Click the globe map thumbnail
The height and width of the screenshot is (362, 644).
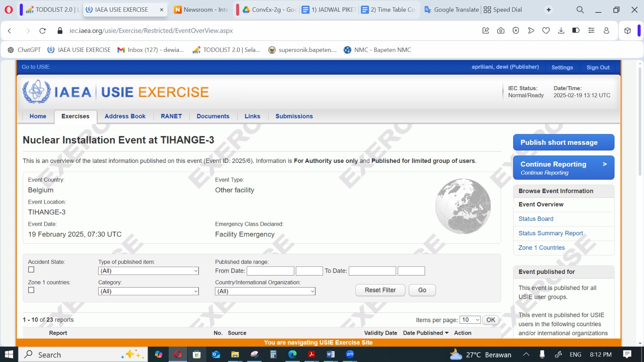[x=463, y=206]
